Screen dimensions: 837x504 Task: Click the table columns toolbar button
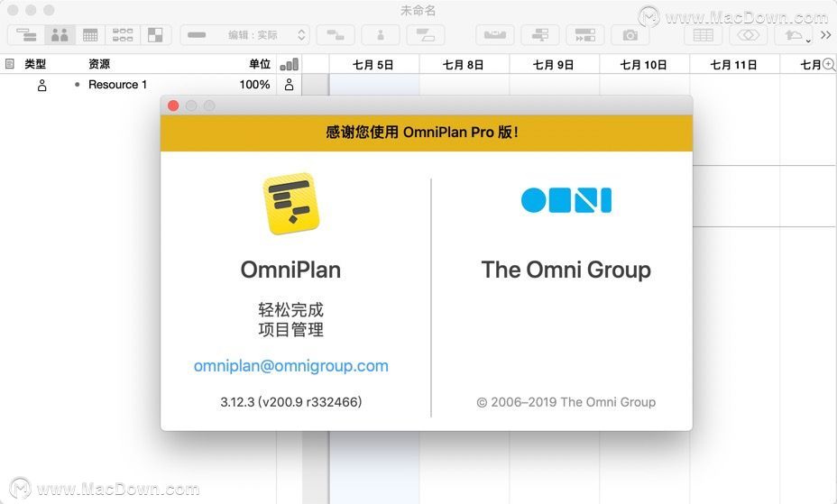pos(703,35)
